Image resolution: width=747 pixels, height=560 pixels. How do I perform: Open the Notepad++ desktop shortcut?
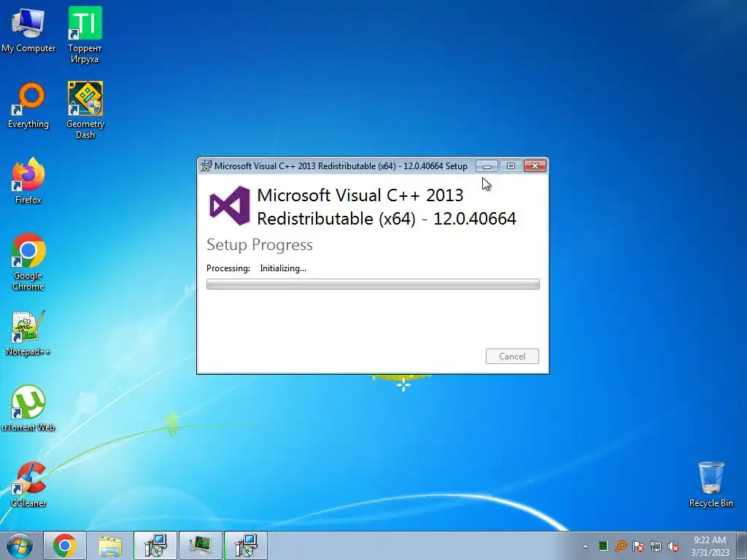click(28, 332)
